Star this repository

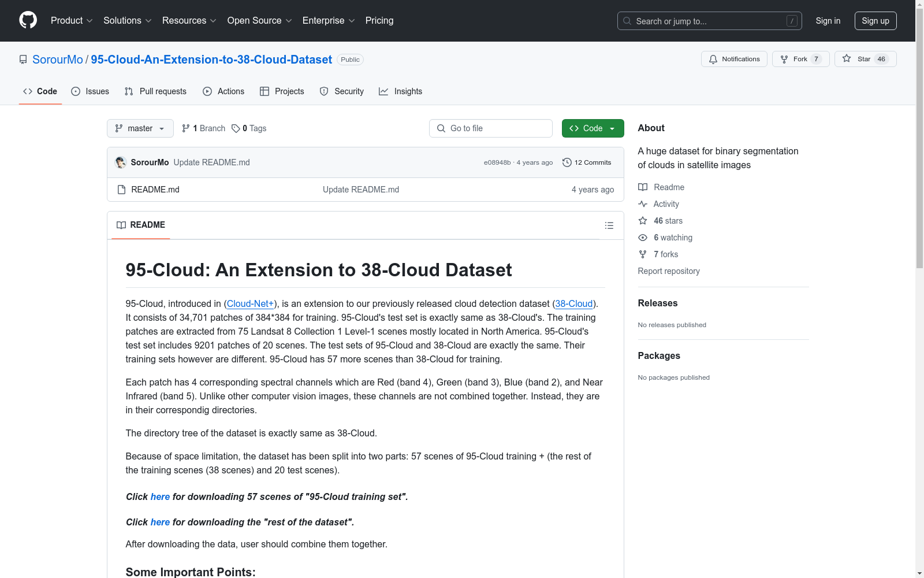tap(866, 59)
